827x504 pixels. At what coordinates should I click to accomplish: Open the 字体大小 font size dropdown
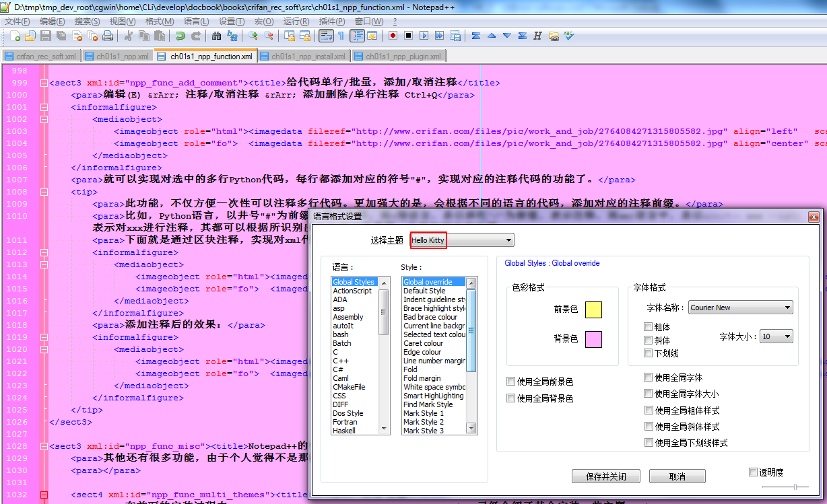776,336
